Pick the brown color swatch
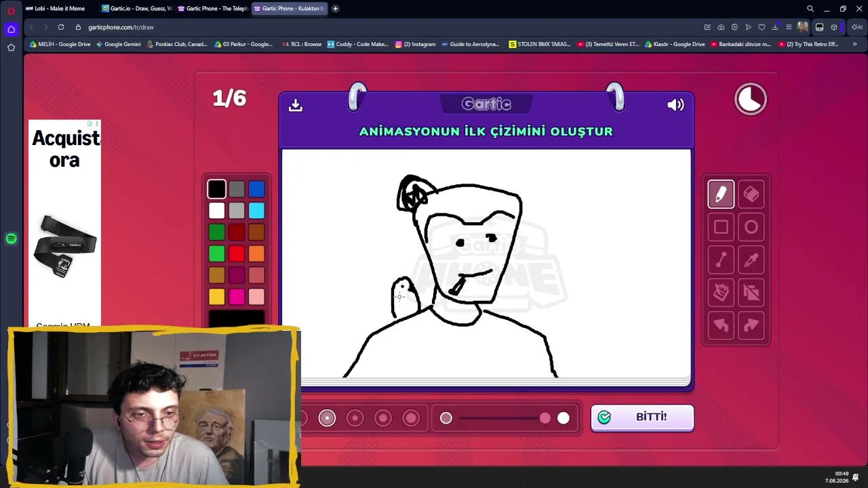The height and width of the screenshot is (488, 868). [x=256, y=232]
